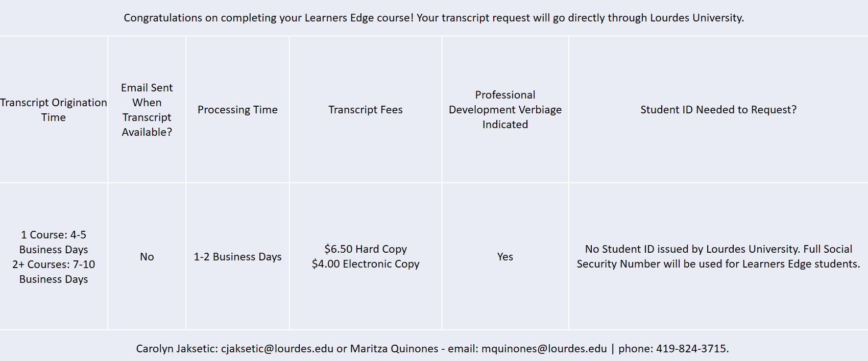
Task: Click the mquinones@lourdes.edu email address
Action: click(544, 349)
